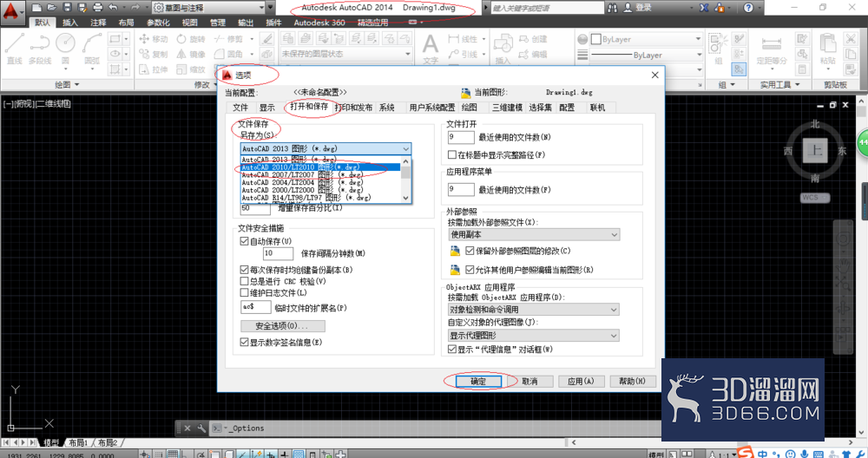Select the Polyline (多段线) tool
Image resolution: width=868 pixels, height=458 pixels.
point(40,48)
